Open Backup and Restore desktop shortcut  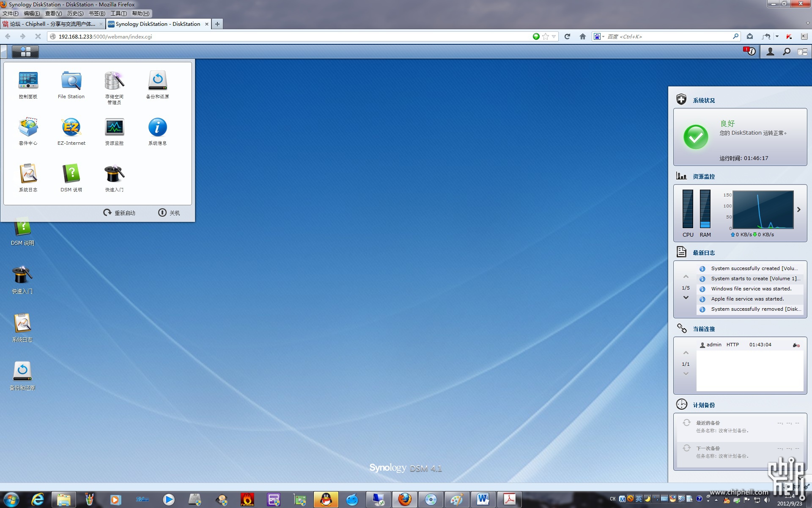click(x=22, y=376)
